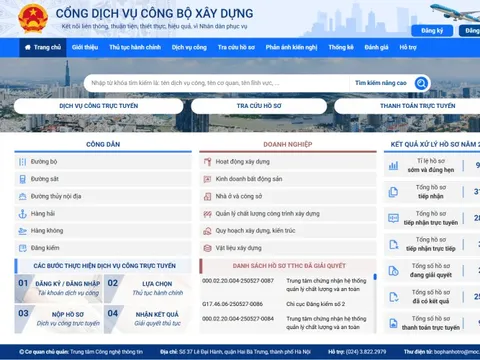
Task: Click step 01 Đăng ký / Đăng nhập
Action: (58, 289)
